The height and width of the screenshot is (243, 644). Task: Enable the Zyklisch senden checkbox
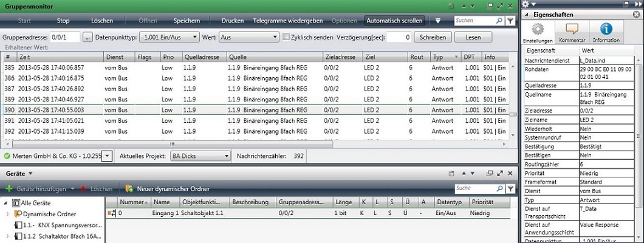286,37
